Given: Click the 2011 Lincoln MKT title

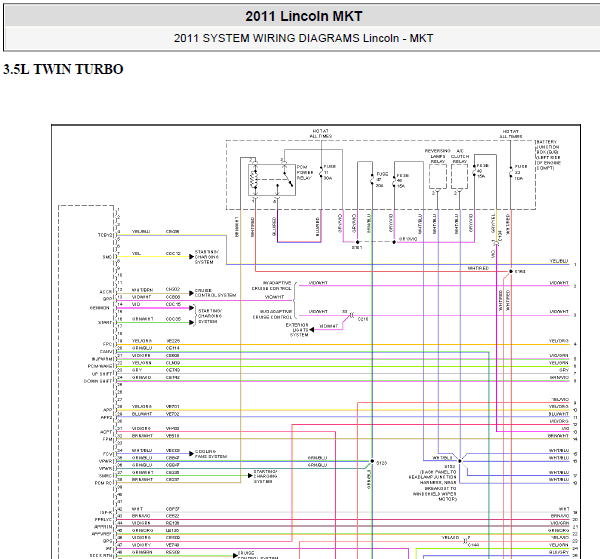Looking at the screenshot, I should 303,16.
